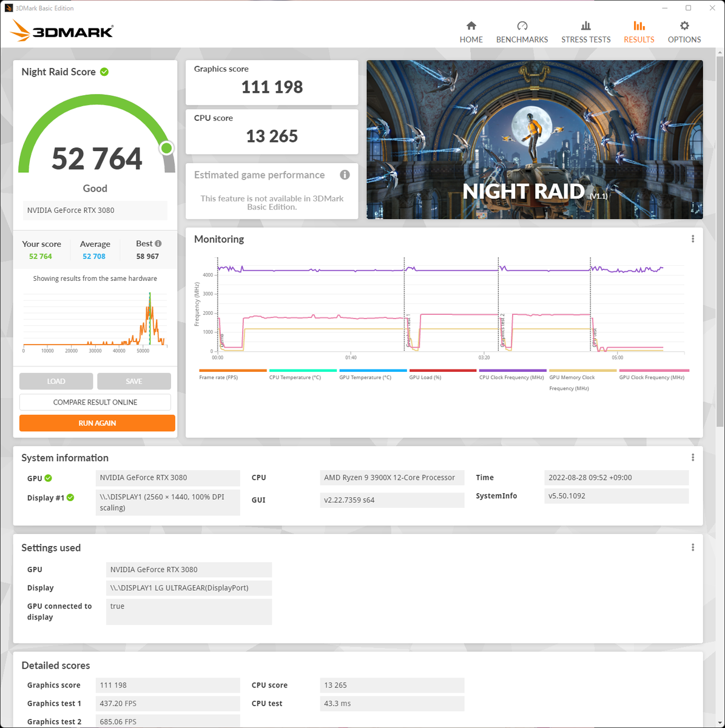Click Your score value 52 764
Screen dimensions: 725x728
coord(41,257)
